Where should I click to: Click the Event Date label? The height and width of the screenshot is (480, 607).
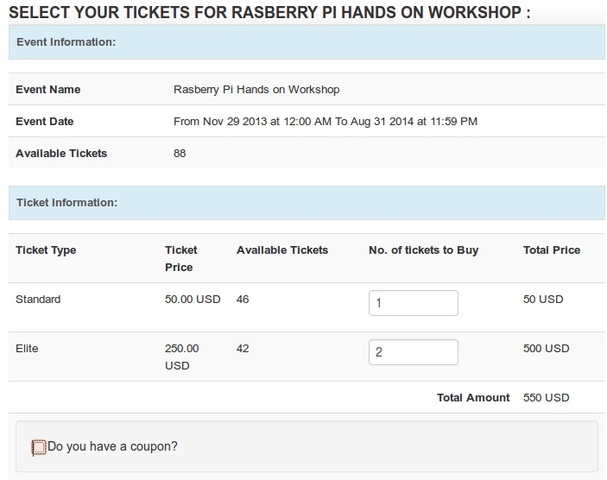click(45, 121)
